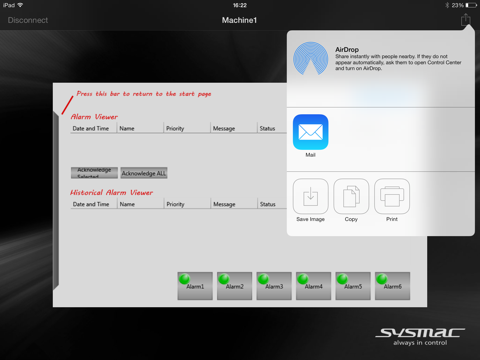Click Historical Alarm Viewer Priority header
The image size is (480, 360).
click(187, 204)
